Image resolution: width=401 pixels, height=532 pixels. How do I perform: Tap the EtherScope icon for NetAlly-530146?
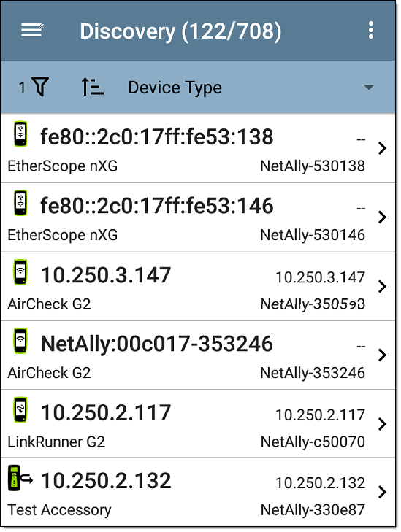(20, 203)
